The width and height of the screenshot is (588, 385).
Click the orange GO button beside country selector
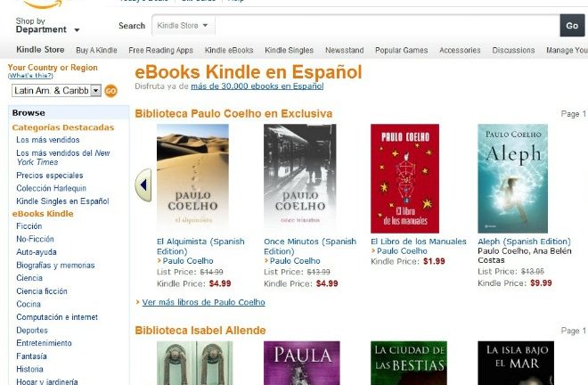[x=110, y=91]
